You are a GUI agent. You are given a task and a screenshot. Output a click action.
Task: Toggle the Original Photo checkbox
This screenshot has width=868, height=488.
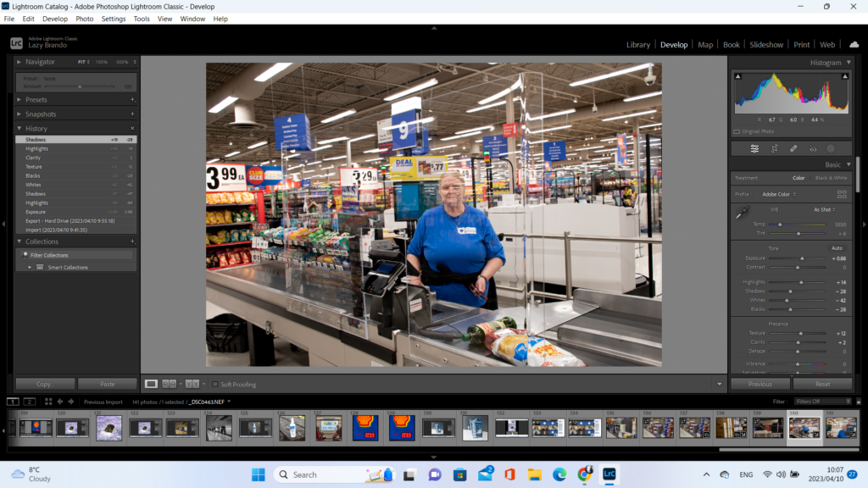[737, 131]
